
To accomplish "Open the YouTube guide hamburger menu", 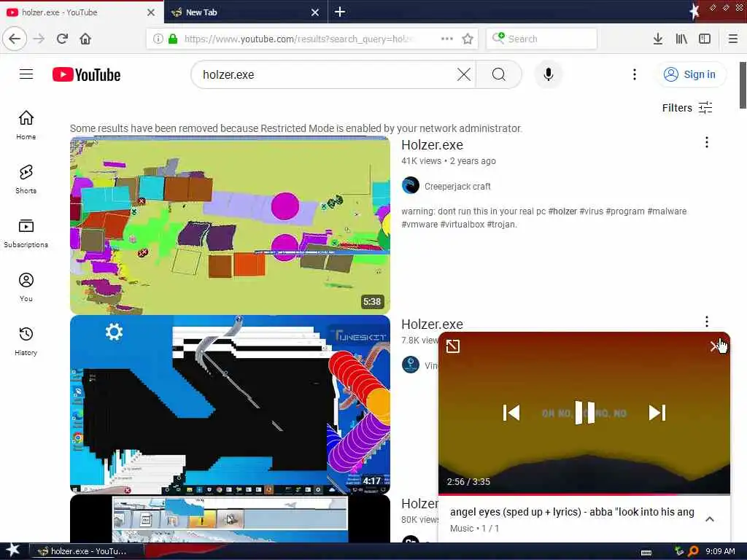I will [x=26, y=74].
